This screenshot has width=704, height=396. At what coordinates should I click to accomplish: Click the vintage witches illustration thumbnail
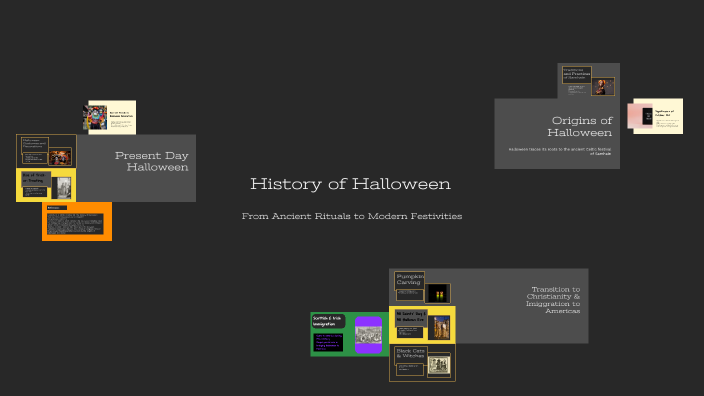coord(439,365)
